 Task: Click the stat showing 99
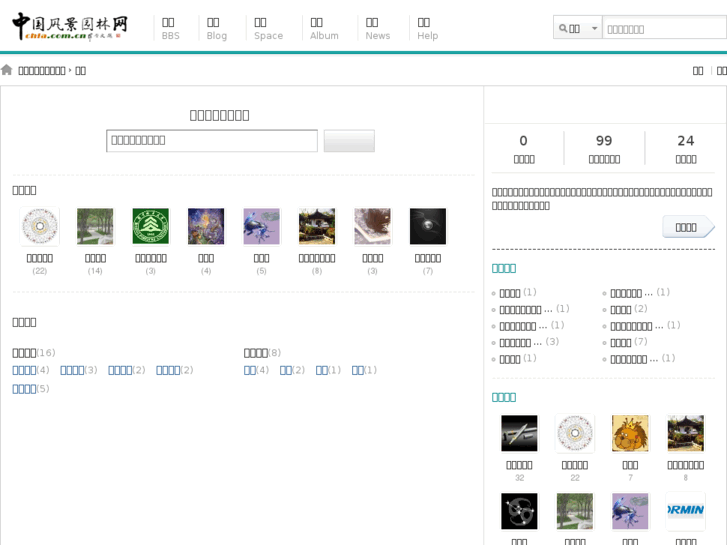point(604,148)
